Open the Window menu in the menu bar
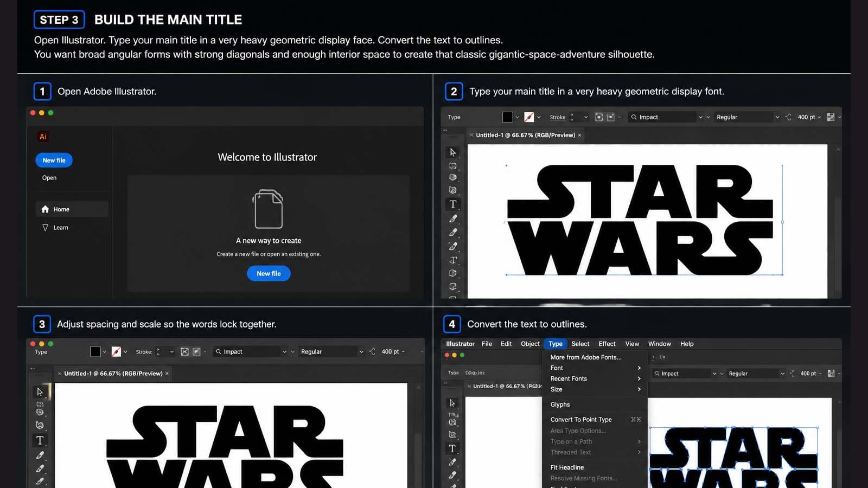The width and height of the screenshot is (868, 488). 660,344
